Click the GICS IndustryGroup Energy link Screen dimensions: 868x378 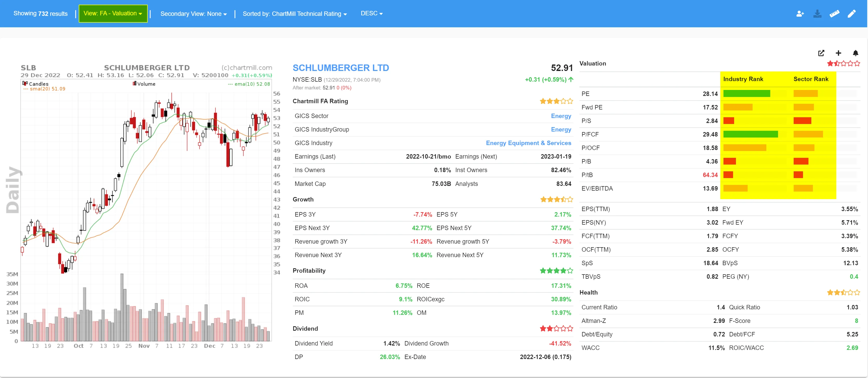point(561,129)
